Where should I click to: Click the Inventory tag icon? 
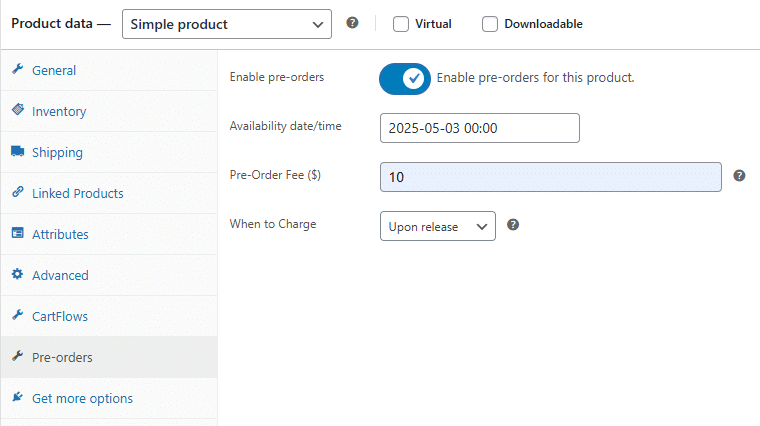[x=18, y=110]
